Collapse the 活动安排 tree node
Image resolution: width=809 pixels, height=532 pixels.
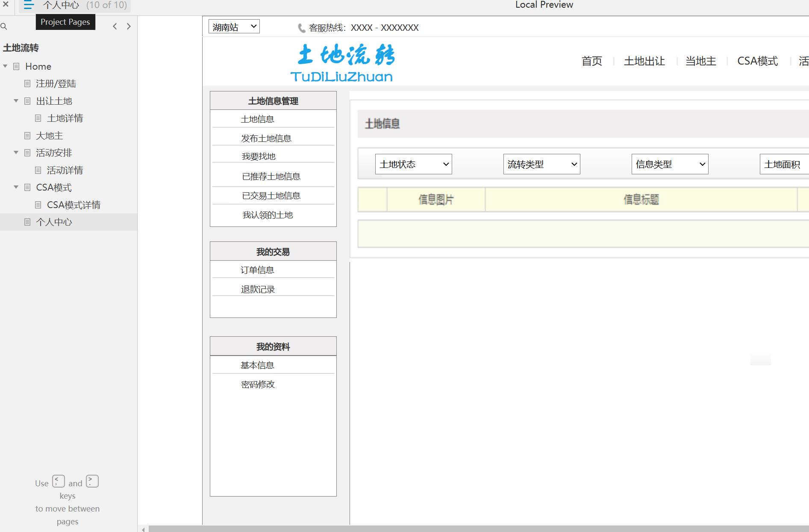pos(16,153)
